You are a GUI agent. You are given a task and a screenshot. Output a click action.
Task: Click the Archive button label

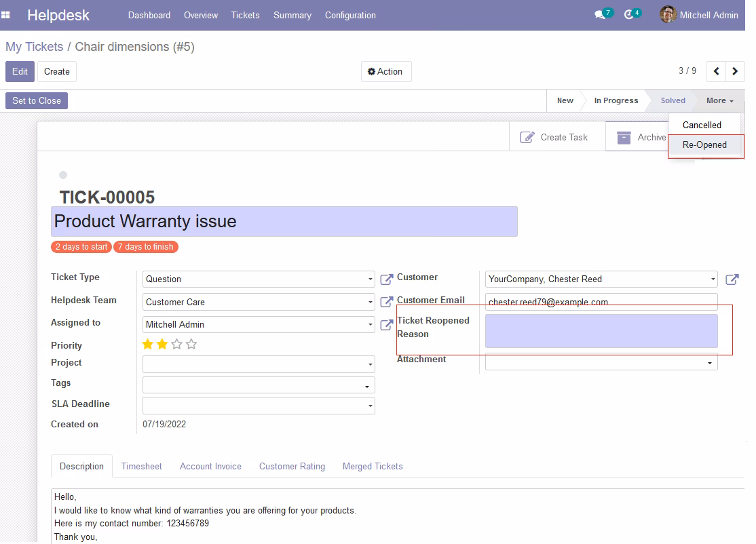652,137
